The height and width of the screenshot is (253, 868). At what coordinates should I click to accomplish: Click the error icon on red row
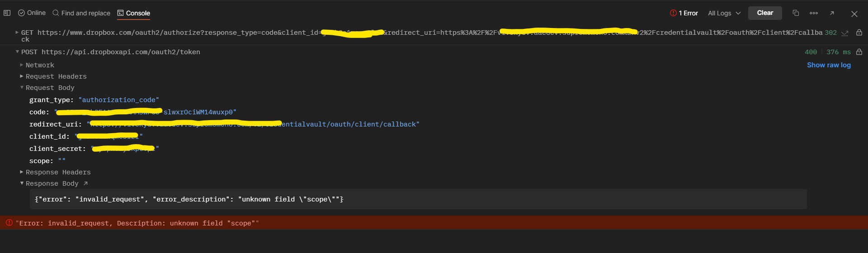[9, 223]
